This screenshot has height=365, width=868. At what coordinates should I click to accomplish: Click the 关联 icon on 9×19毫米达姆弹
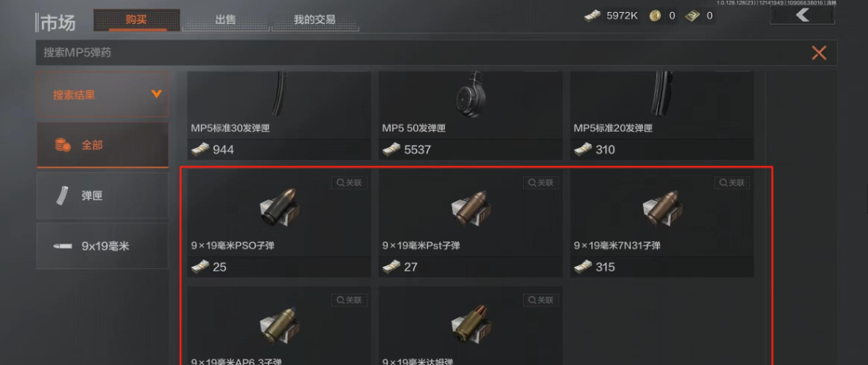[541, 300]
